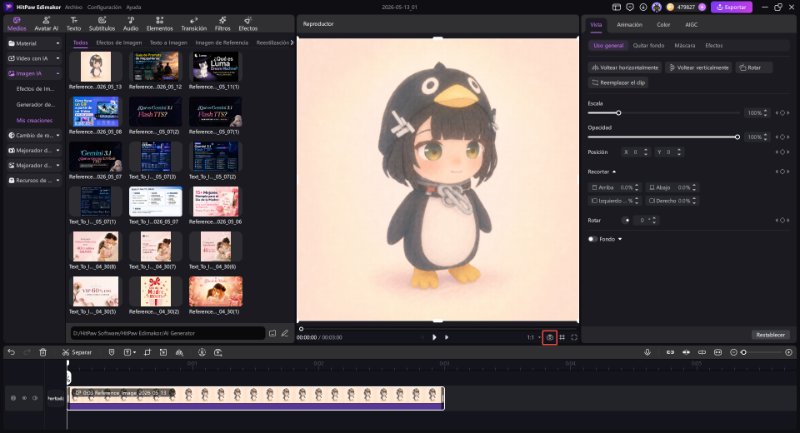Click the fullscreen icon in the player
800x433 pixels.
[x=574, y=337]
